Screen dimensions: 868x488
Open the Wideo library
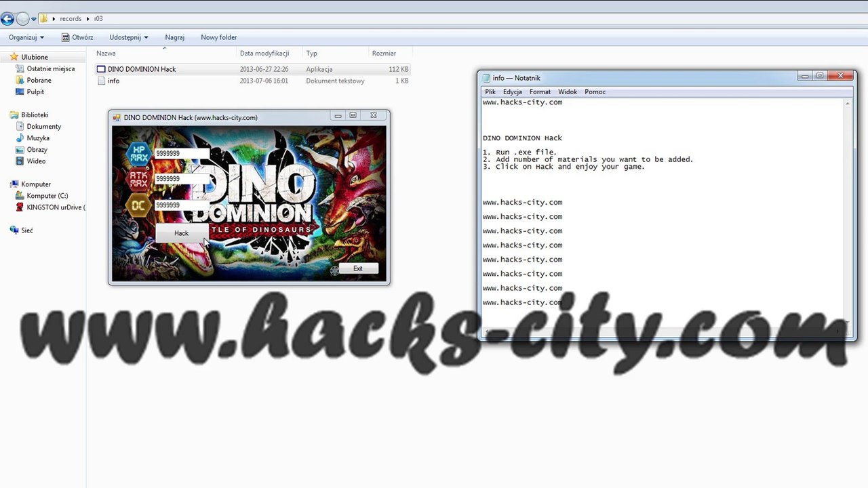click(x=36, y=161)
